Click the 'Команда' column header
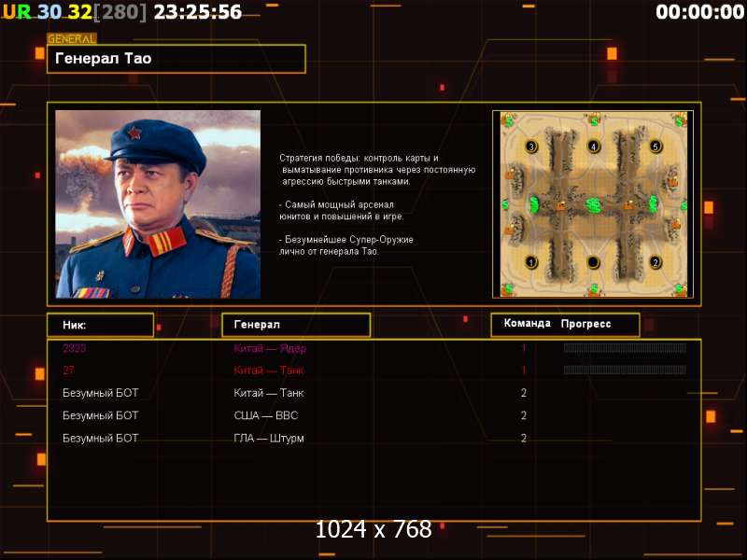This screenshot has height=560, width=747. [528, 323]
